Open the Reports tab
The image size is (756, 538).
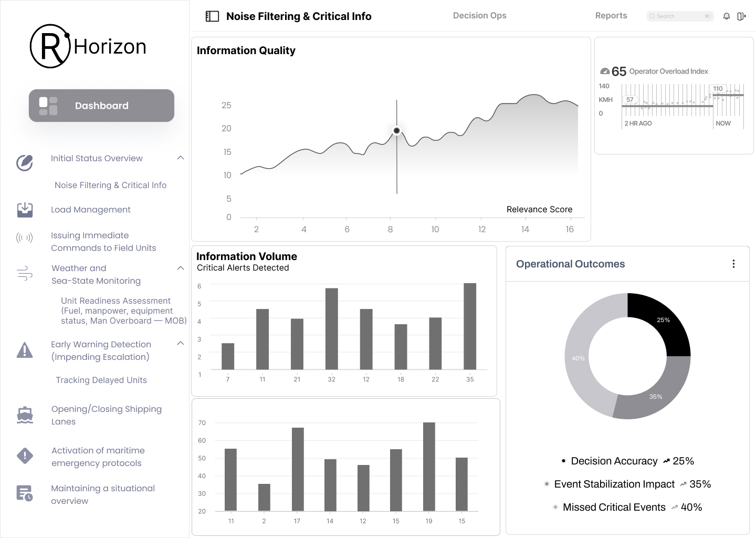click(x=611, y=16)
